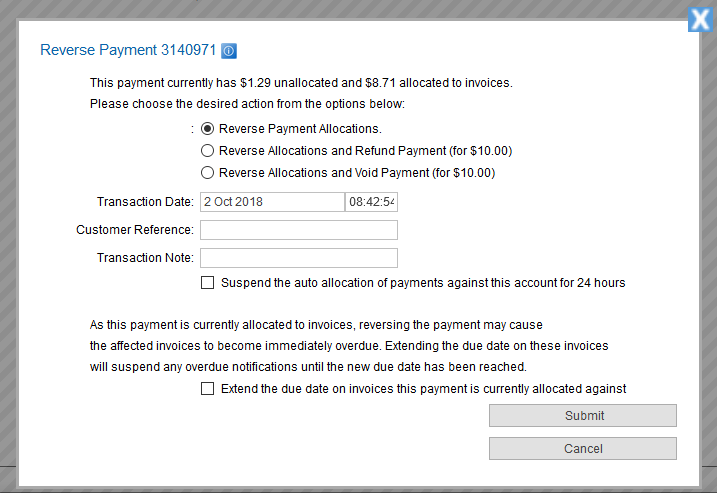The width and height of the screenshot is (717, 493).
Task: Click the Transaction Note label
Action: coord(145,258)
